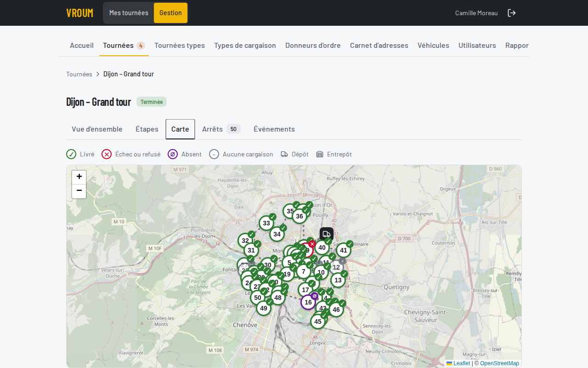The image size is (588, 368).
Task: Open the Carnet d'adresses tab
Action: [379, 45]
